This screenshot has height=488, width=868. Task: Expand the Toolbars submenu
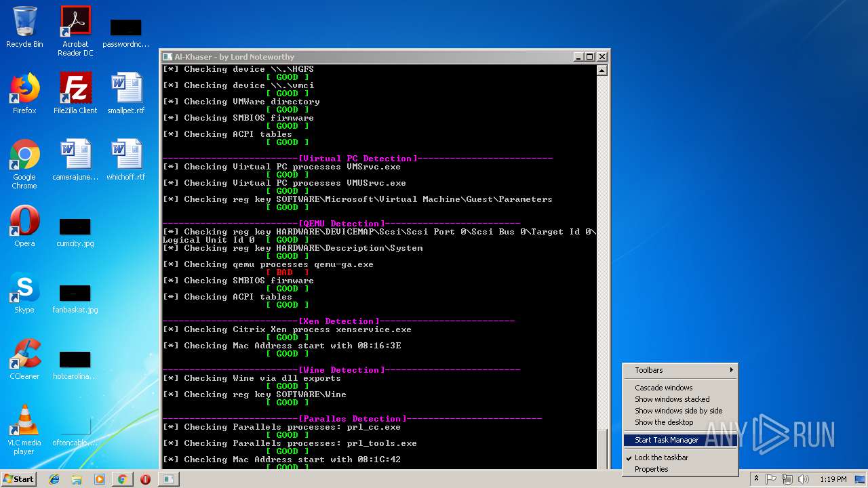tap(680, 370)
